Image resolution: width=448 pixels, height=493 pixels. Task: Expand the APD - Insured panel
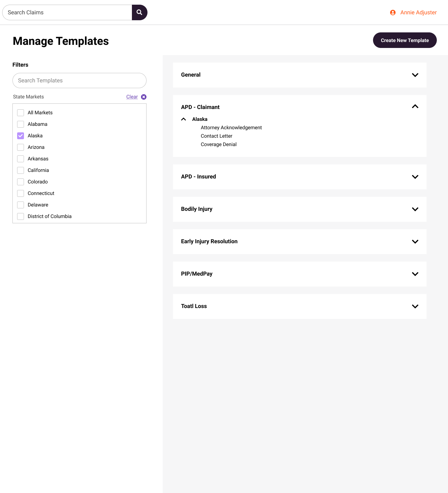click(x=300, y=177)
